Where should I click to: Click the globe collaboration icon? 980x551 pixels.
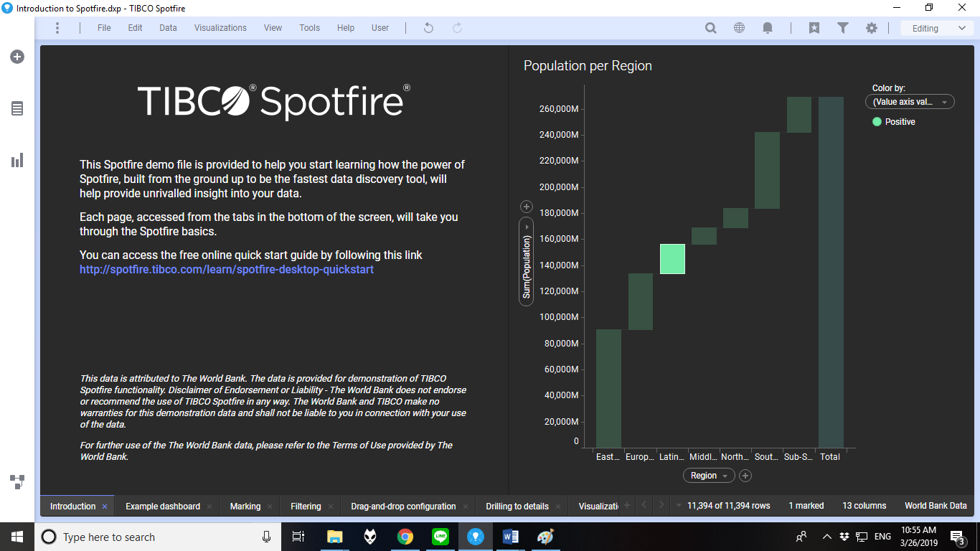740,28
